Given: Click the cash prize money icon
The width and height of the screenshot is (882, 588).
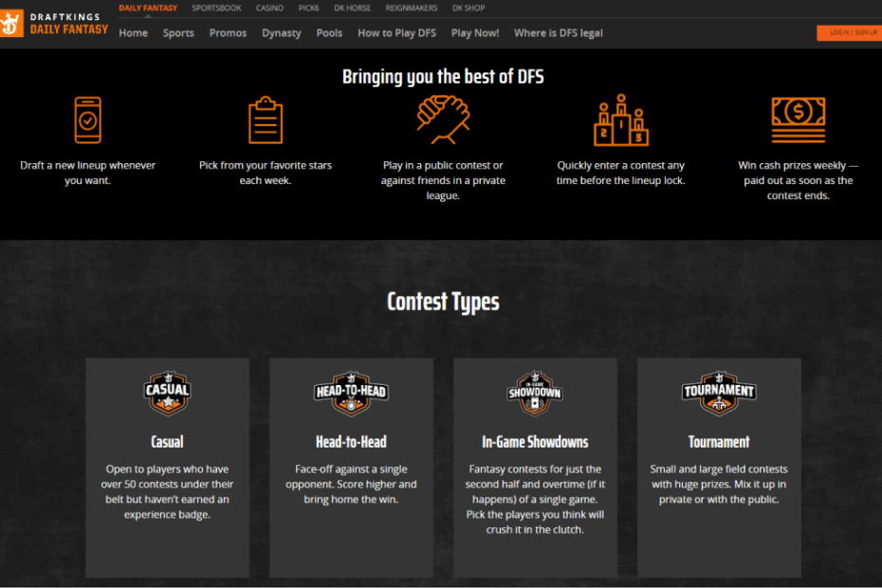Looking at the screenshot, I should (x=798, y=119).
